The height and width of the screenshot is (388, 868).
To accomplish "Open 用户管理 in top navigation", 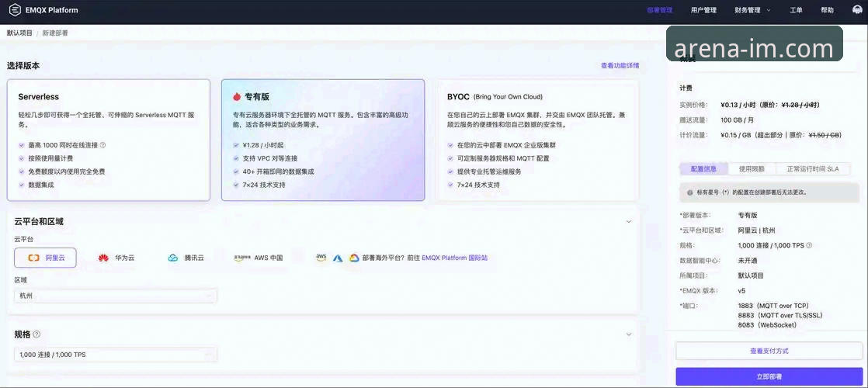I will pyautogui.click(x=703, y=10).
